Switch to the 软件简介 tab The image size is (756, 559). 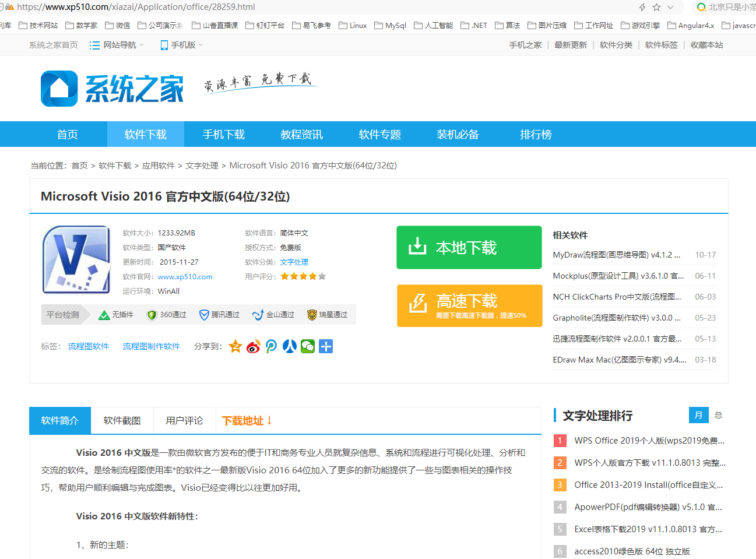click(x=60, y=420)
